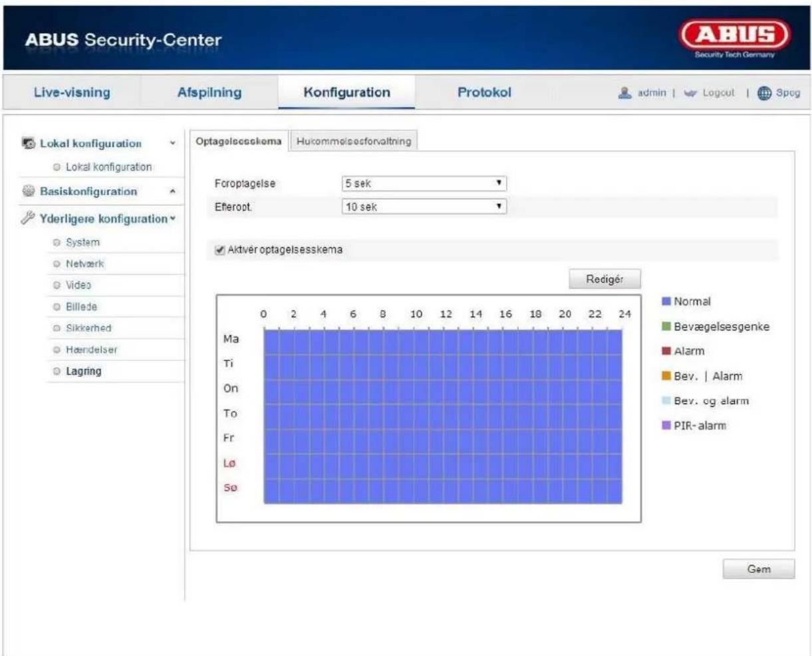The image size is (812, 656).
Task: Select System in the sidebar
Action: click(x=82, y=243)
